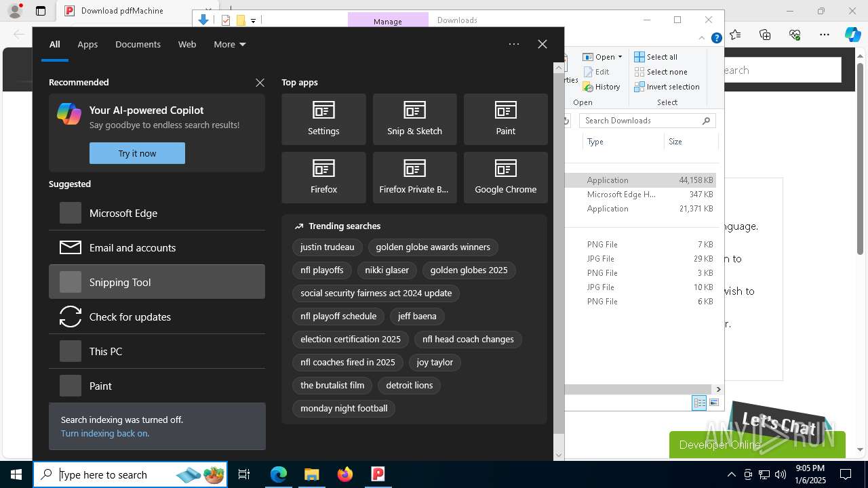Open File Explorer from the taskbar
The width and height of the screenshot is (868, 488).
point(311,474)
